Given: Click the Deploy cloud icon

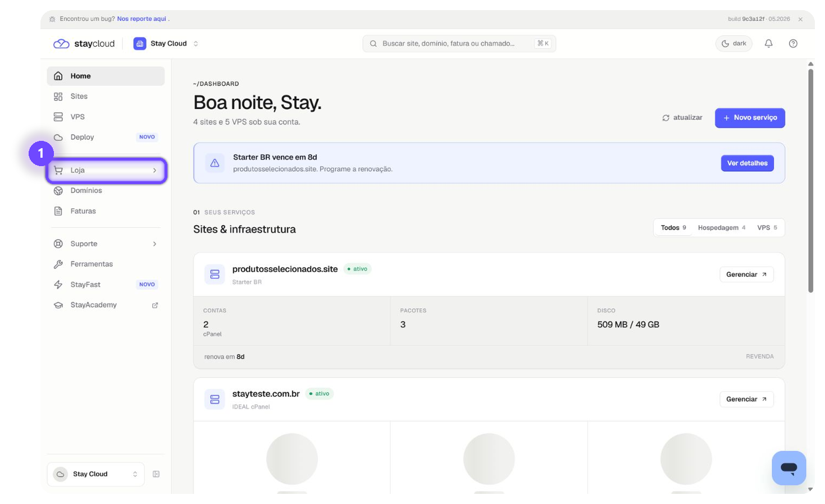Looking at the screenshot, I should [58, 137].
